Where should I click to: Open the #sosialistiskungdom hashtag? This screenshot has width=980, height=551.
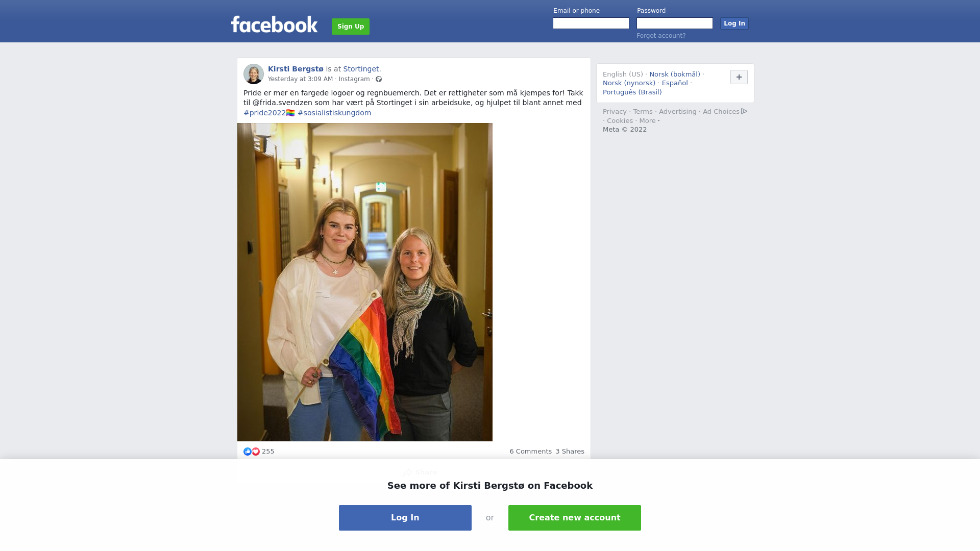tap(334, 113)
